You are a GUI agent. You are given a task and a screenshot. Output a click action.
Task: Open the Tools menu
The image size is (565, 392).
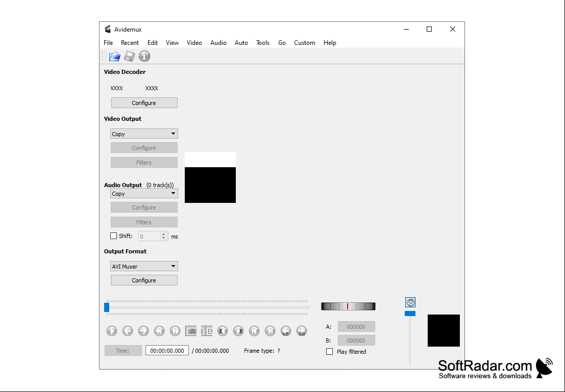point(263,42)
